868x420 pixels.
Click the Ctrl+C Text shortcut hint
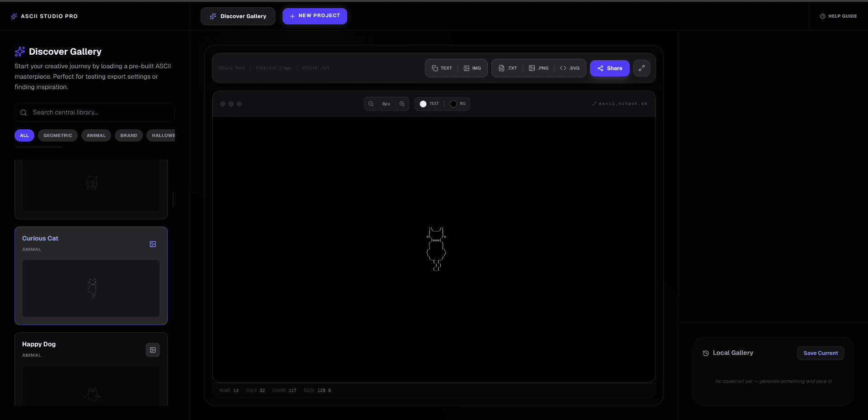click(x=231, y=68)
